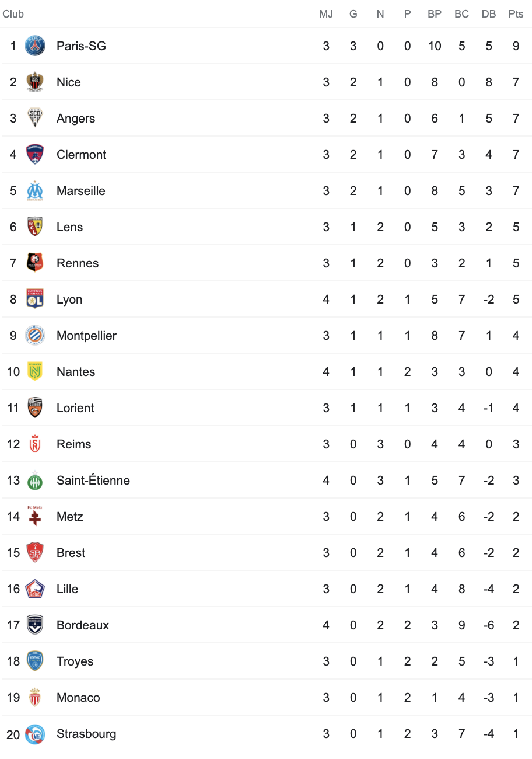This screenshot has width=532, height=759.
Task: Click the MJ column header
Action: click(326, 14)
